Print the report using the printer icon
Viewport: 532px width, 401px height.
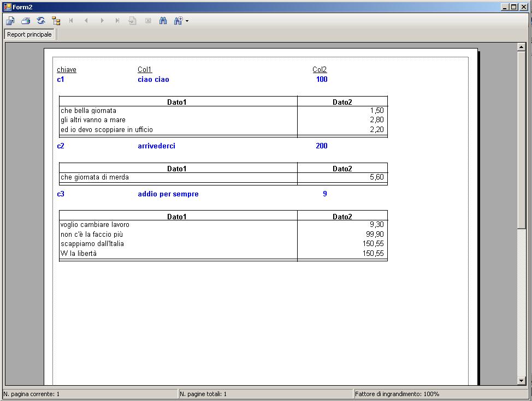(x=26, y=21)
